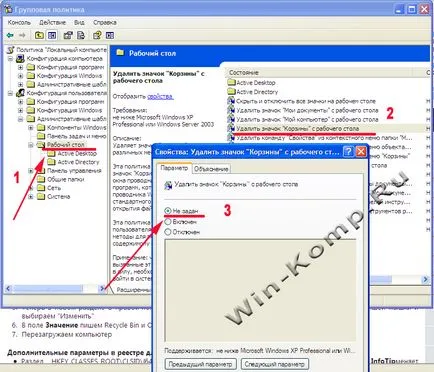This screenshot has width=434, height=372.
Task: Click the folder icon beside «Сеть»
Action: [x=41, y=188]
